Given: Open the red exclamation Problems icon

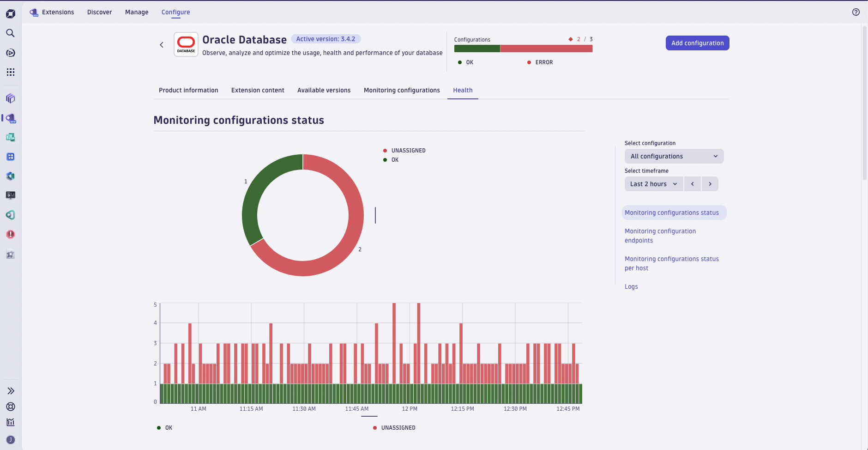Looking at the screenshot, I should pos(11,234).
